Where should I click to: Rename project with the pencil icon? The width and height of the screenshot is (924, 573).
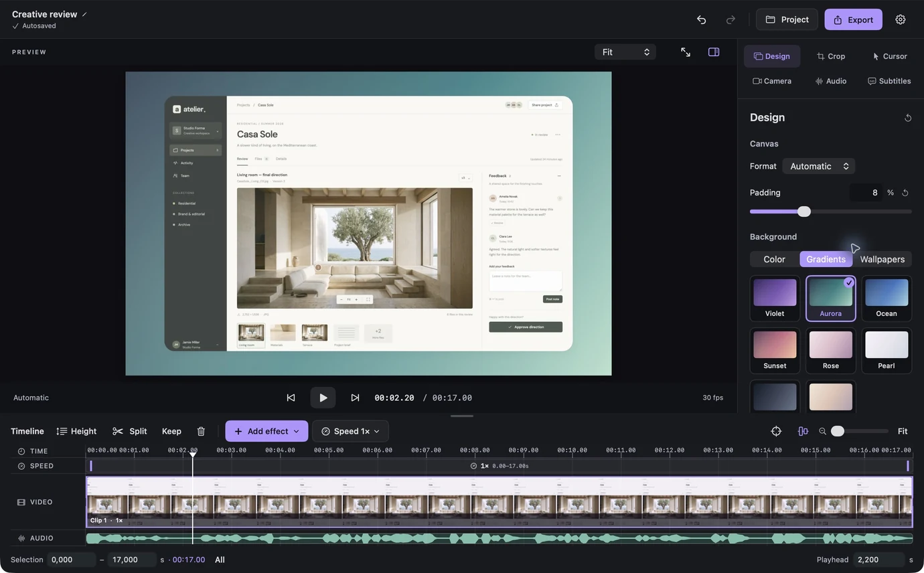point(84,14)
